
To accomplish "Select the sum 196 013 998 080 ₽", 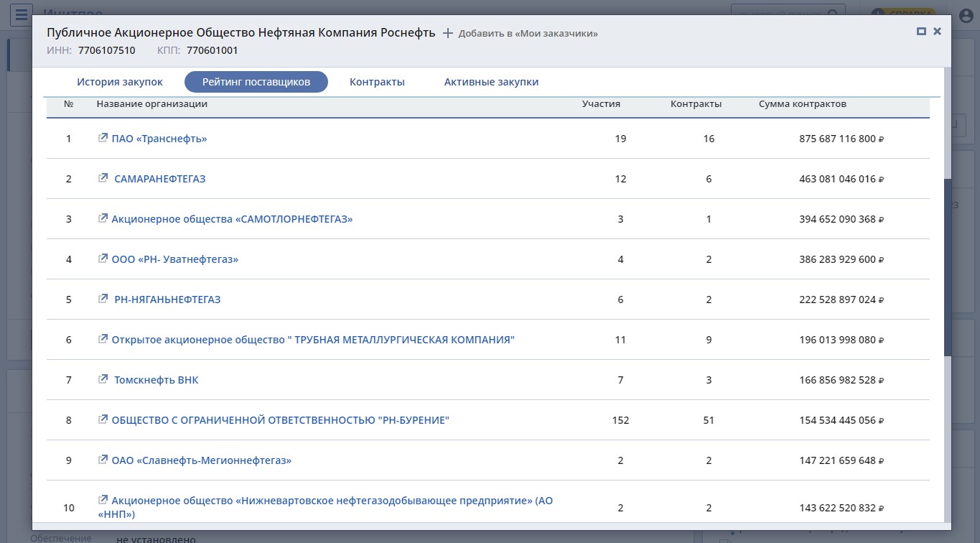I will pyautogui.click(x=841, y=340).
